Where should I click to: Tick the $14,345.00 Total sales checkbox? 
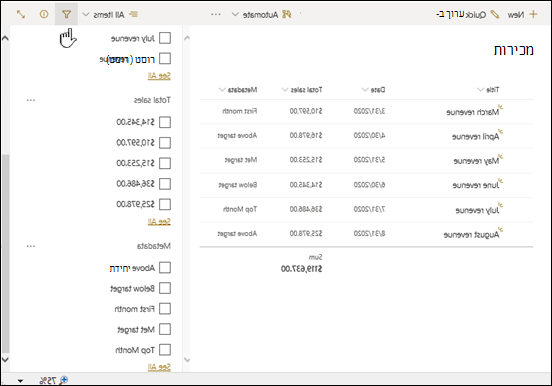coord(165,122)
